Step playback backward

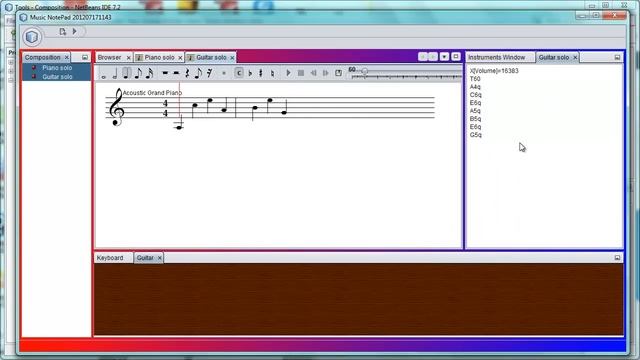(313, 73)
